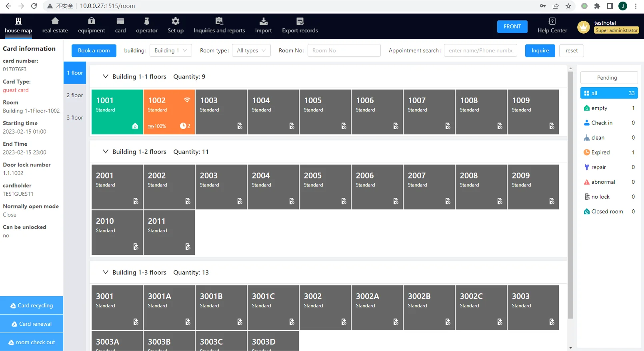Click the Room No input field
644x351 pixels.
pos(344,50)
